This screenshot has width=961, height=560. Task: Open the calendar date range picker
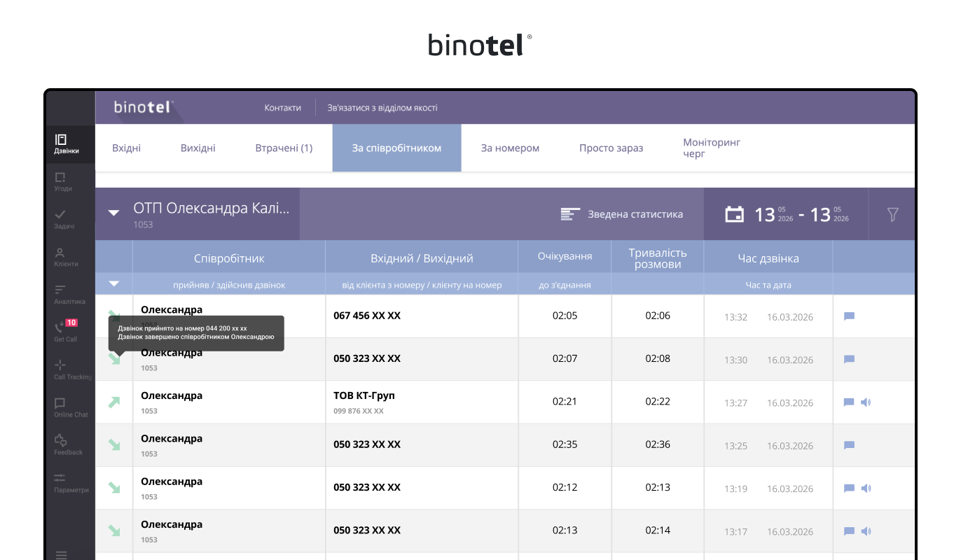click(x=734, y=214)
